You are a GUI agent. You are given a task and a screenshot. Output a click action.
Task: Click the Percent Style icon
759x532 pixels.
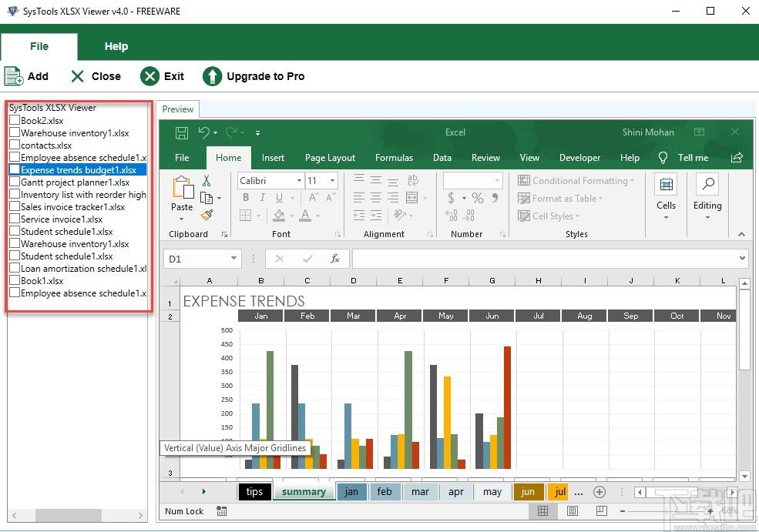click(x=478, y=197)
